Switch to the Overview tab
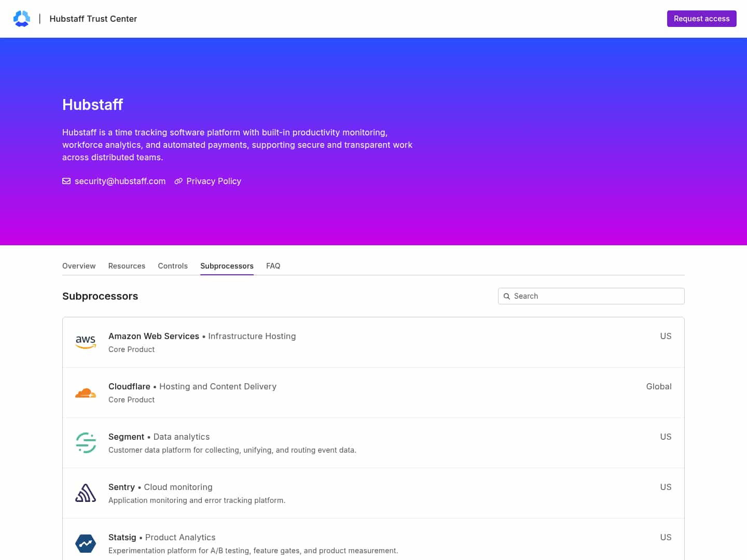 point(79,266)
